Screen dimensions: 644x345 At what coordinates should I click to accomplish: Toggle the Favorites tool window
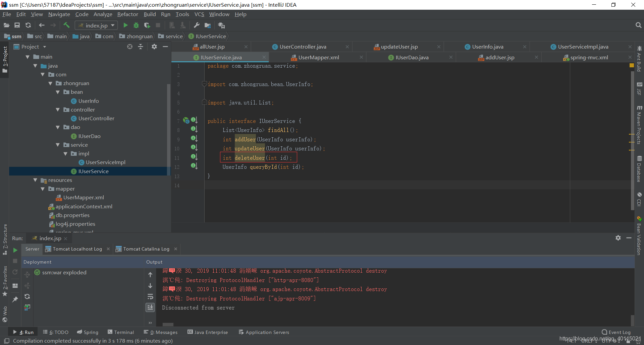5,281
